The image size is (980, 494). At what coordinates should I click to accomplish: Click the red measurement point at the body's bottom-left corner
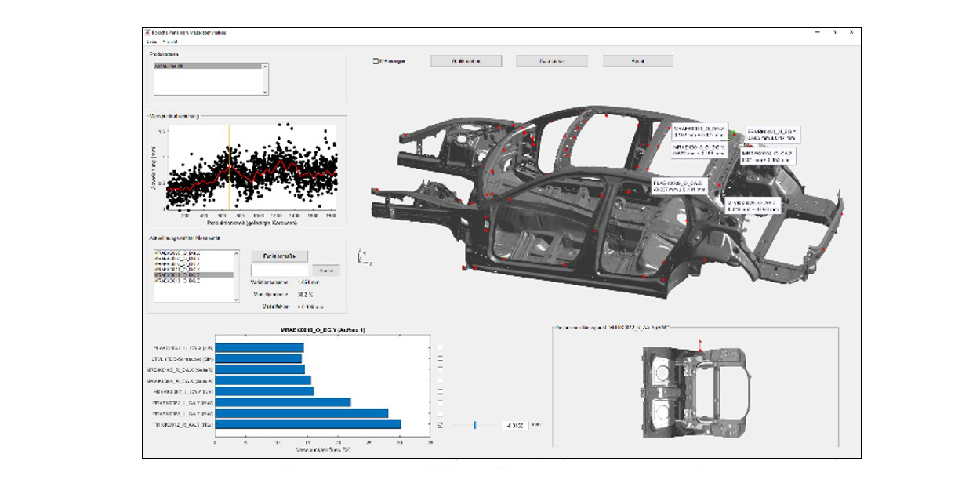(x=465, y=268)
